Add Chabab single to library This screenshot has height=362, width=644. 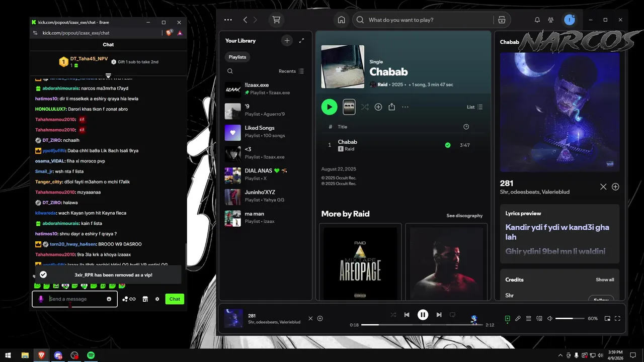click(x=378, y=107)
